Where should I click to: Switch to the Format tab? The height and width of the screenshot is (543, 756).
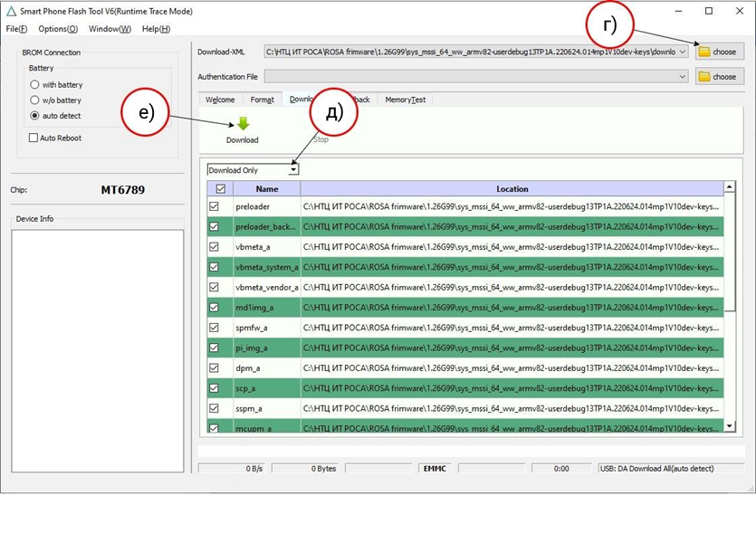pyautogui.click(x=262, y=100)
